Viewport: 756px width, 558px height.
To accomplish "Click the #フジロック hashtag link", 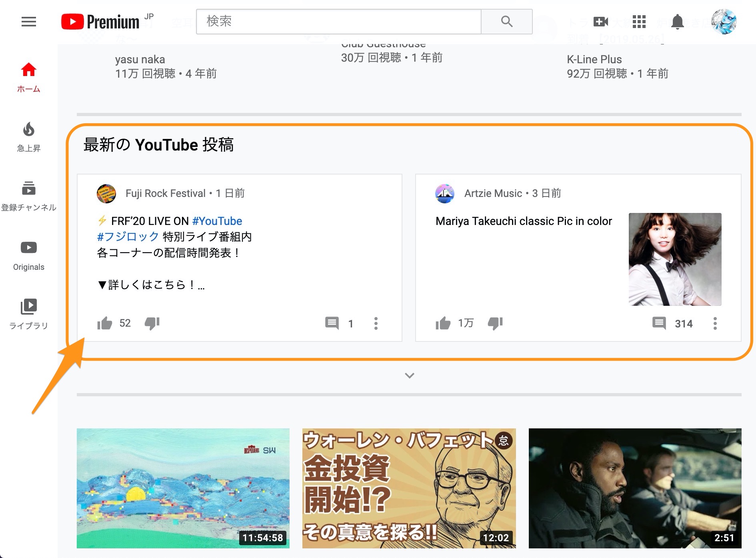I will click(x=128, y=237).
